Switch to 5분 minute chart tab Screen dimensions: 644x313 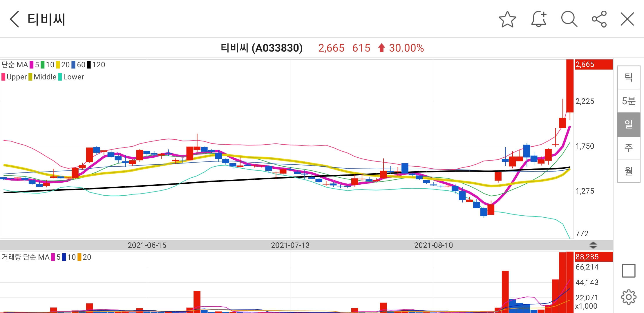coord(629,101)
